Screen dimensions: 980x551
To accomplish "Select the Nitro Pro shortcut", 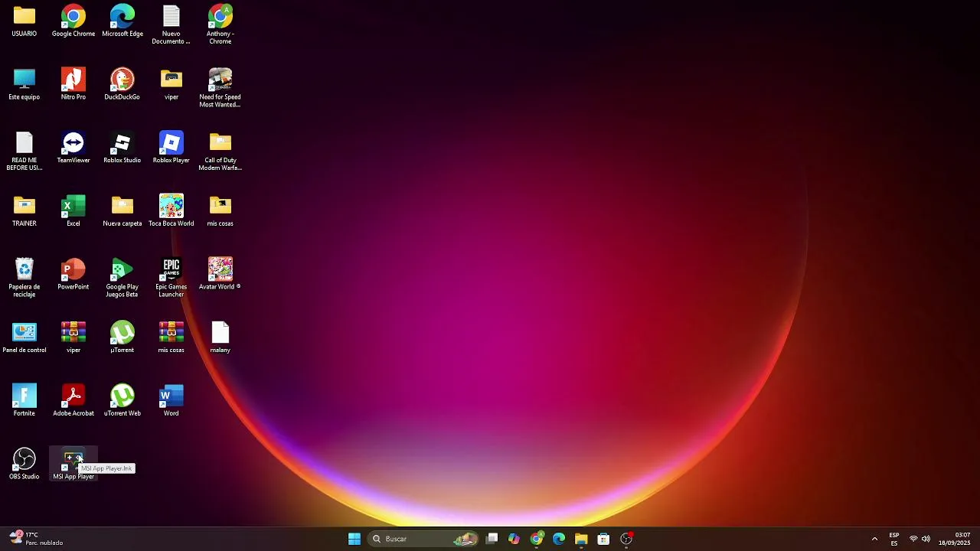I will [73, 84].
